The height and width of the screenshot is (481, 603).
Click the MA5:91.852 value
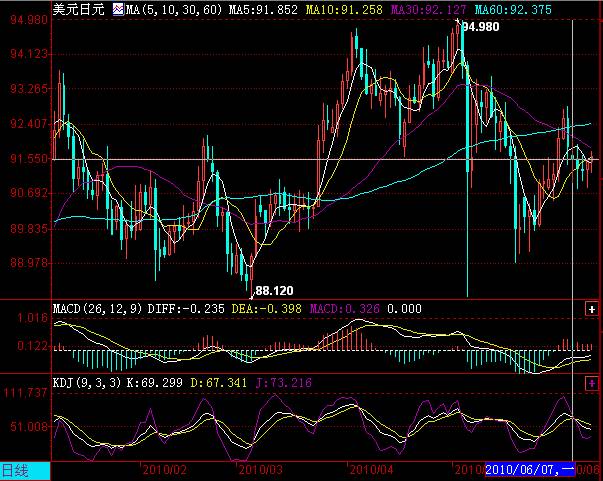263,9
